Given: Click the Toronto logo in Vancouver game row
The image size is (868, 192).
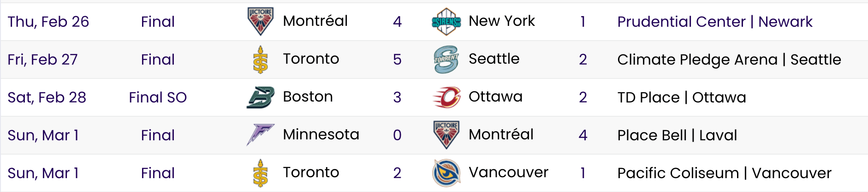Looking at the screenshot, I should (x=261, y=173).
